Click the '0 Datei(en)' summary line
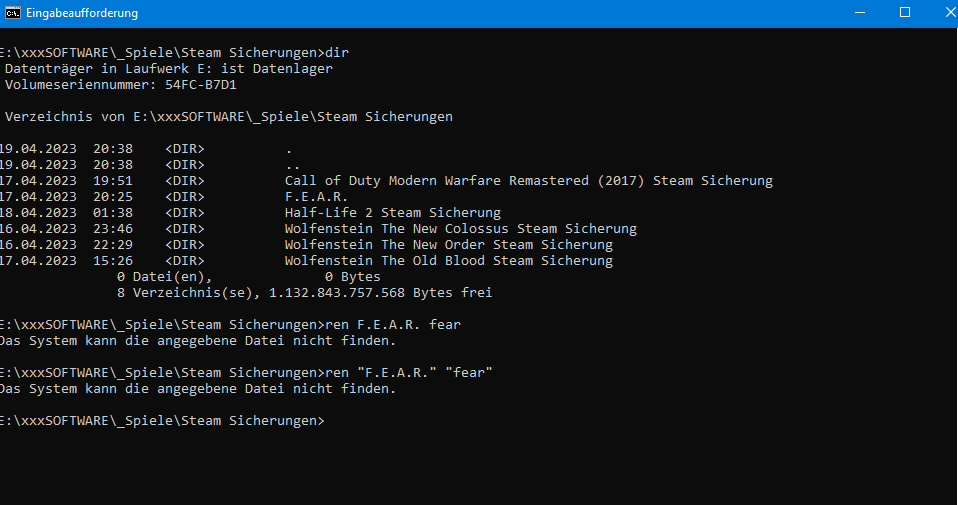Image resolution: width=958 pixels, height=505 pixels. [x=248, y=277]
